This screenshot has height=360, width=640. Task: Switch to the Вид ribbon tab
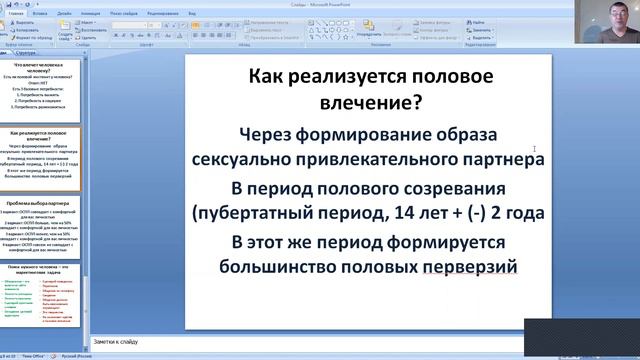[x=192, y=13]
